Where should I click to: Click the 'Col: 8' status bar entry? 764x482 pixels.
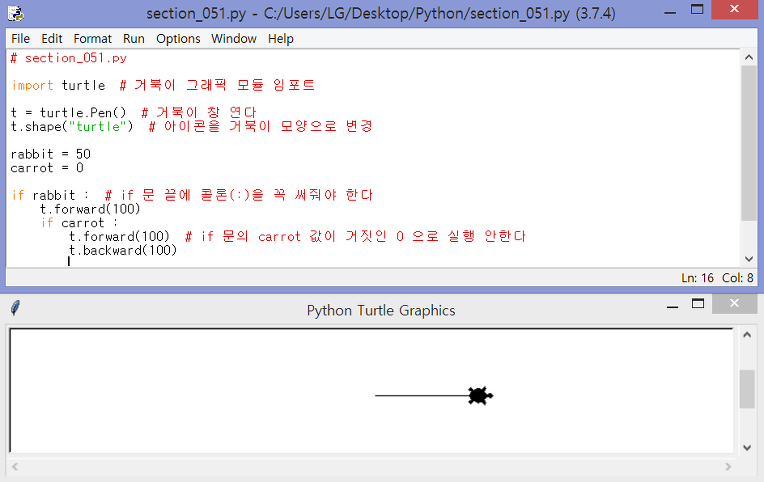pos(738,278)
